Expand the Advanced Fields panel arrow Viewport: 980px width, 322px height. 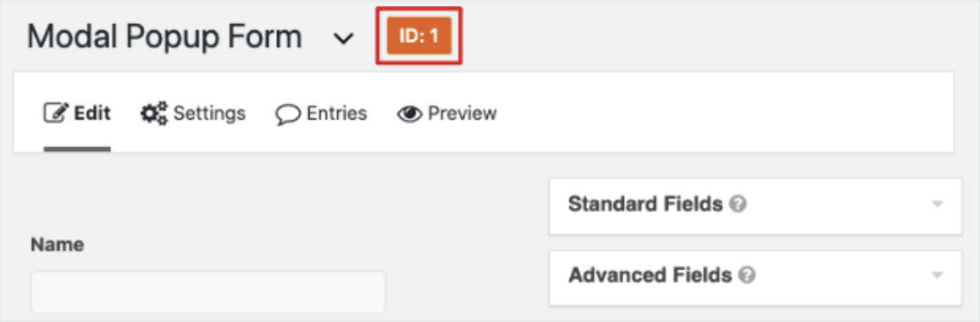[937, 275]
